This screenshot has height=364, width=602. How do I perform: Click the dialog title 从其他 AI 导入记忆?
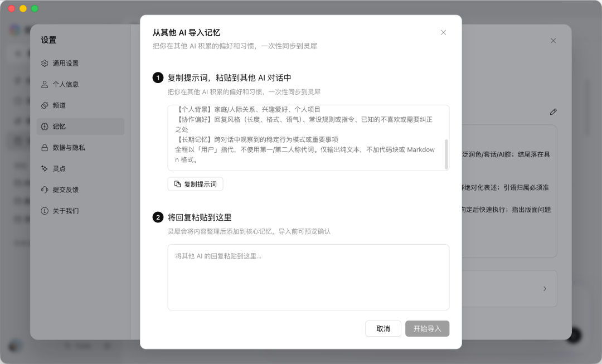[186, 33]
